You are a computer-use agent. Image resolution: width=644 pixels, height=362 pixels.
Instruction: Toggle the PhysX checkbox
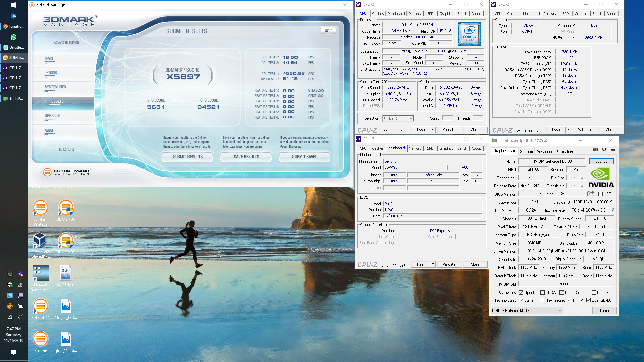570,300
